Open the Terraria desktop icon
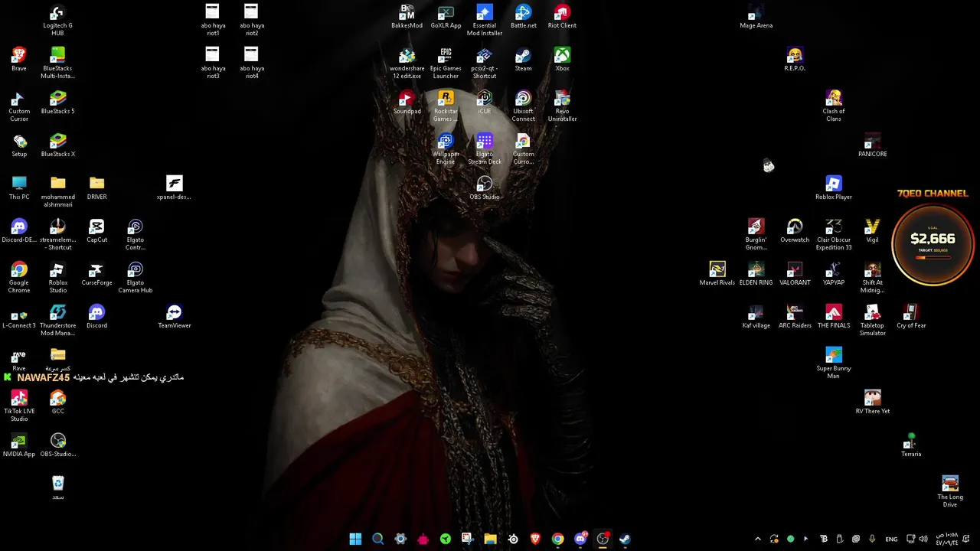The image size is (980, 551). point(911,445)
